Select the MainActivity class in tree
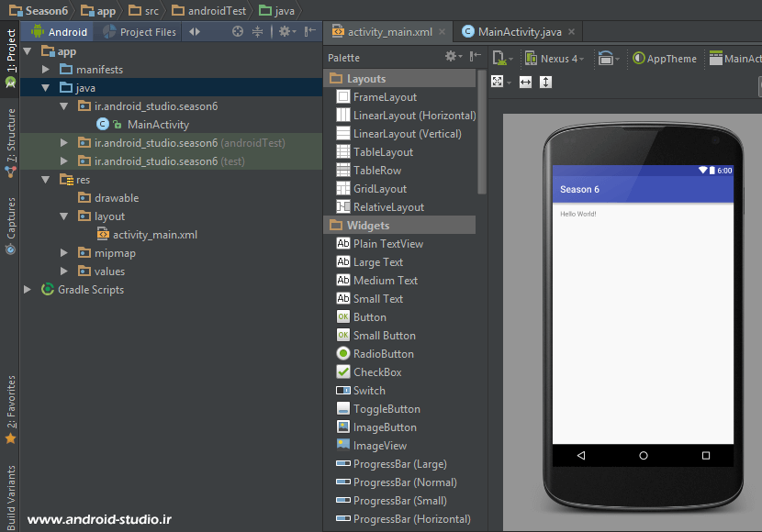Screen dimensions: 762x532 (x=143, y=125)
